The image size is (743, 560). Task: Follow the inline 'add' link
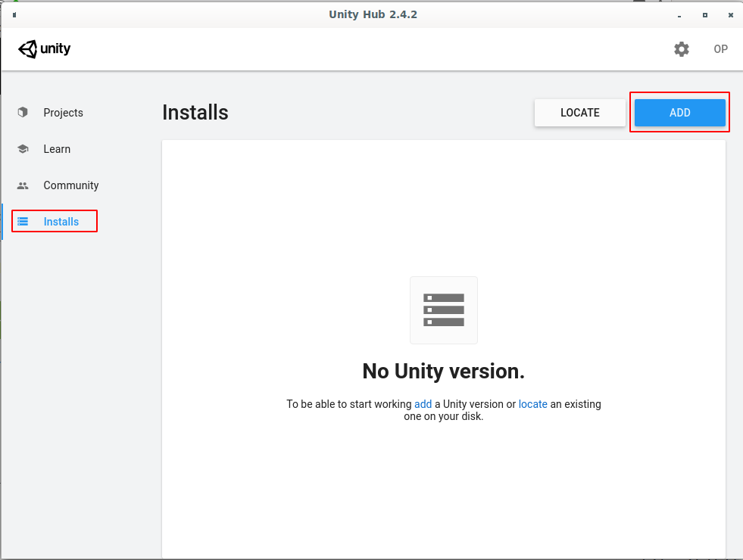[423, 404]
